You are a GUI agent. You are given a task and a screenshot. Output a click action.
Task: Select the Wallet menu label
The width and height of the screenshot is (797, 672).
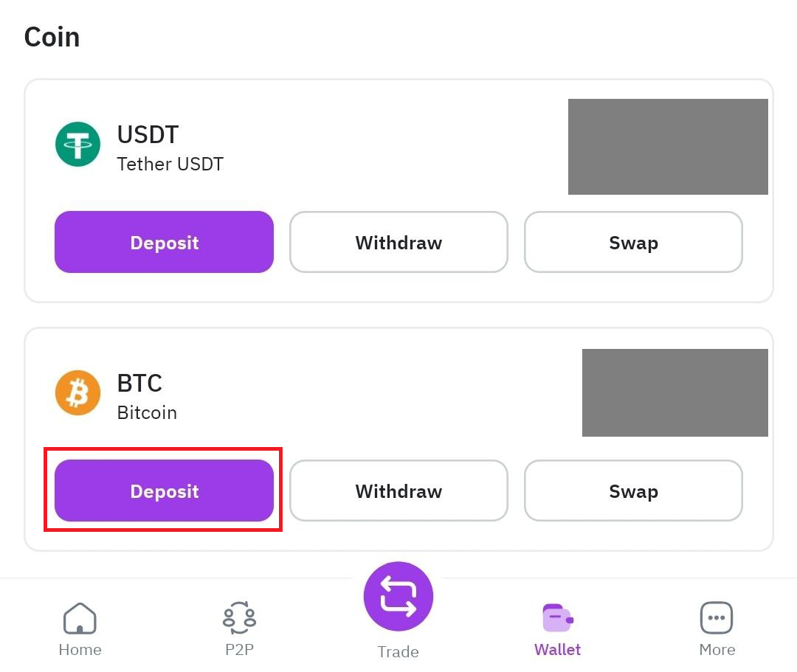click(557, 649)
